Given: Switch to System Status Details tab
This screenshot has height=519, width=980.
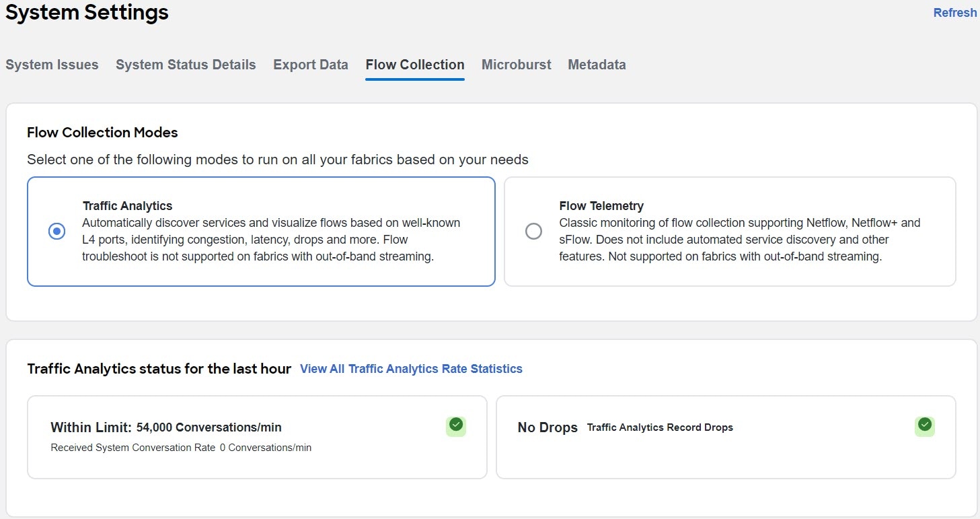Looking at the screenshot, I should (186, 65).
